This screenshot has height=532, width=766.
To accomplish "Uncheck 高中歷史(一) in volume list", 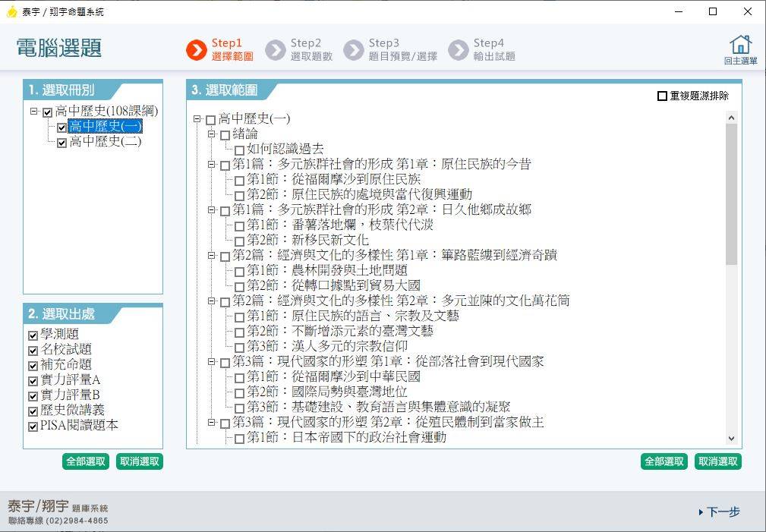I will 61,127.
